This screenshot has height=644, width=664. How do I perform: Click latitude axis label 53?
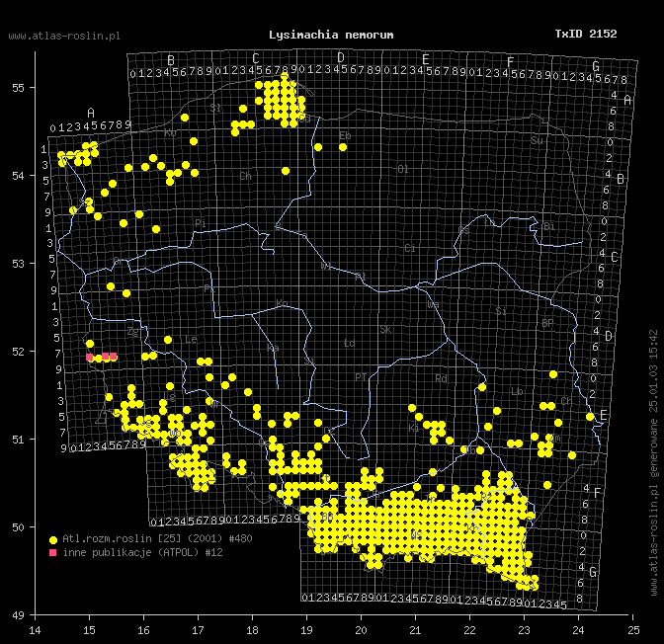click(x=18, y=264)
